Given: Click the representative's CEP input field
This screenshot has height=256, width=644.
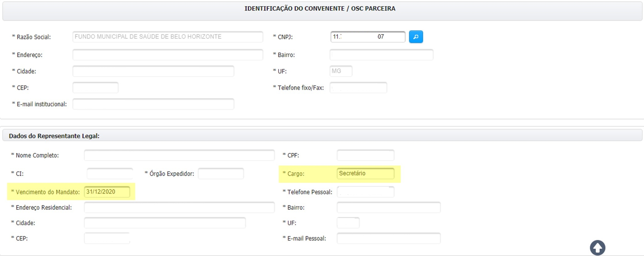Looking at the screenshot, I should coord(107,238).
